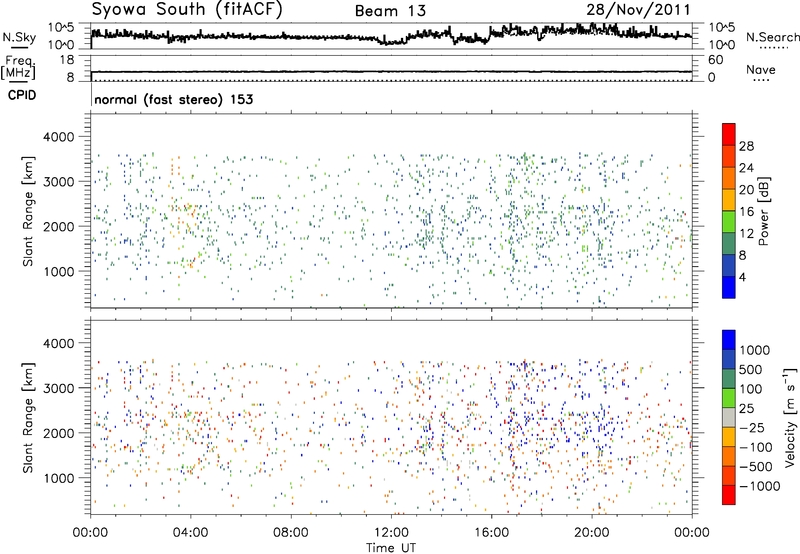Pick the bright blue bottom power colorbar segment

(x=729, y=287)
